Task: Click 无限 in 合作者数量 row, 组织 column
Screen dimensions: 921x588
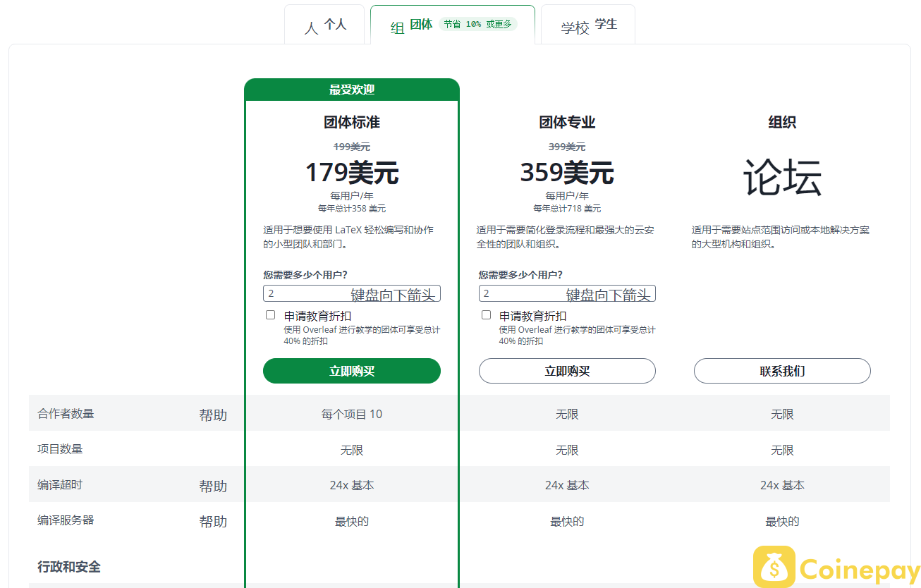Action: pyautogui.click(x=782, y=415)
